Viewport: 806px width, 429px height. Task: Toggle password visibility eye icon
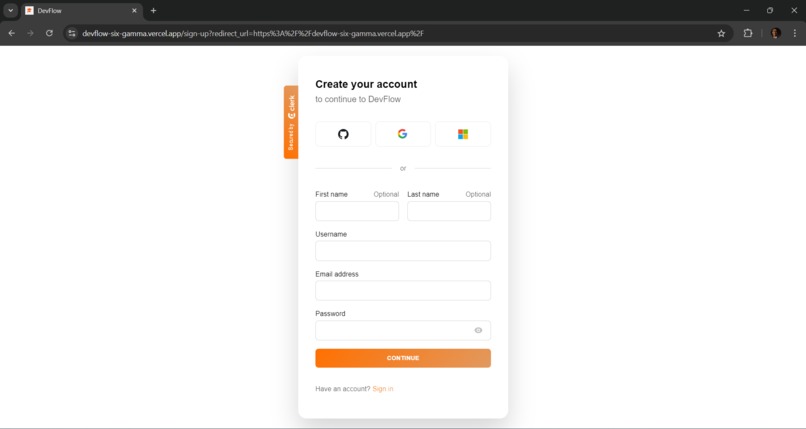[x=478, y=330]
